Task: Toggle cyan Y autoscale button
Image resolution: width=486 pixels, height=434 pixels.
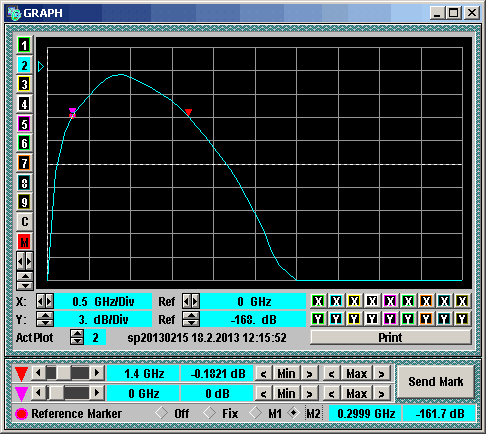Action: click(336, 319)
